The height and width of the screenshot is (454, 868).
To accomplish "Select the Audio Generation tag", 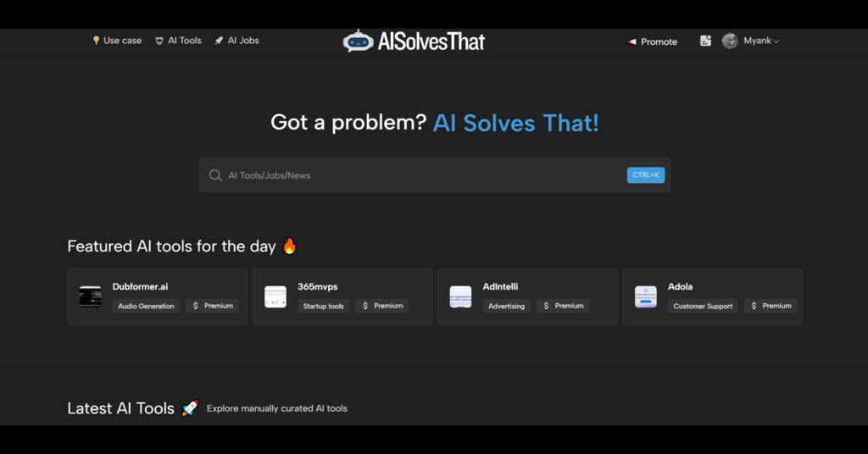I will coord(146,306).
